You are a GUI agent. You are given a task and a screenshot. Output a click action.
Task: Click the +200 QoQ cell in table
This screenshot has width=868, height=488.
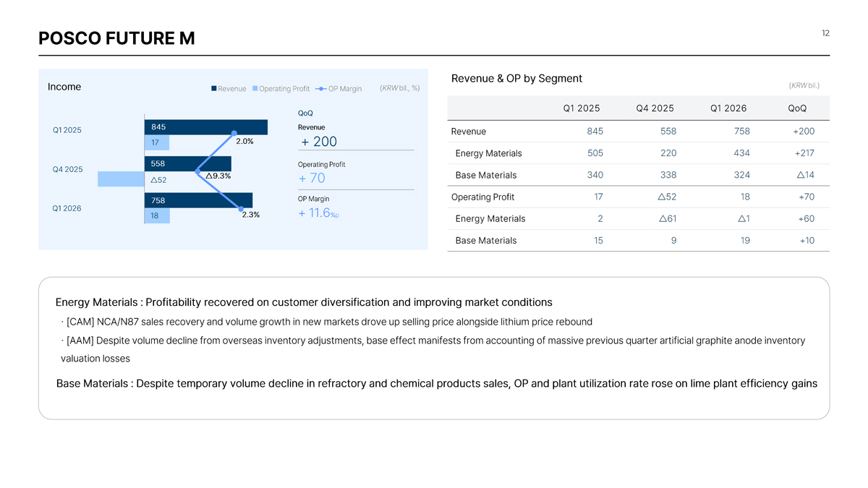click(x=804, y=132)
